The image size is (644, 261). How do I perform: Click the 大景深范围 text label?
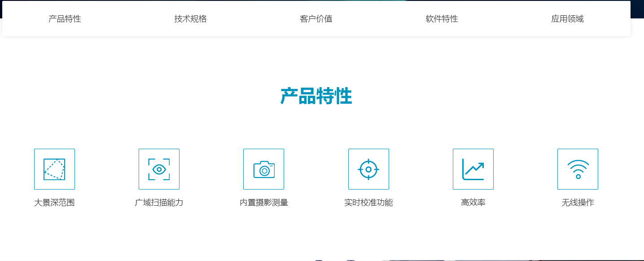[54, 203]
